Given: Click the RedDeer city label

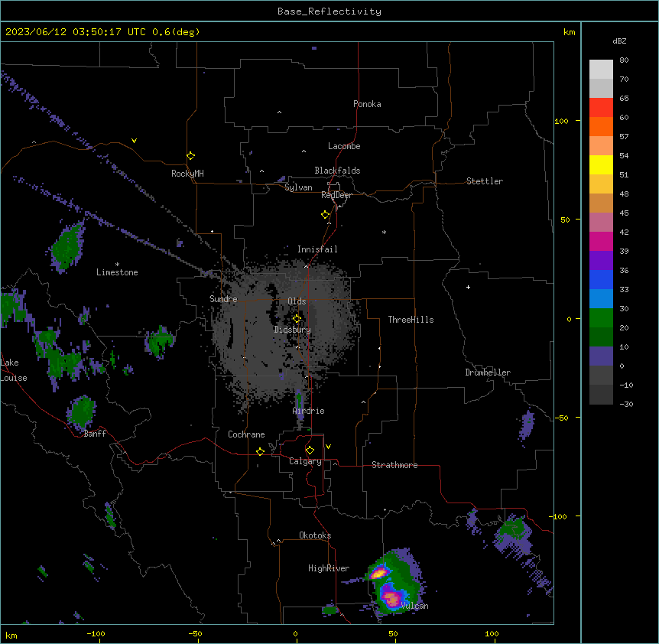Looking at the screenshot, I should 336,195.
